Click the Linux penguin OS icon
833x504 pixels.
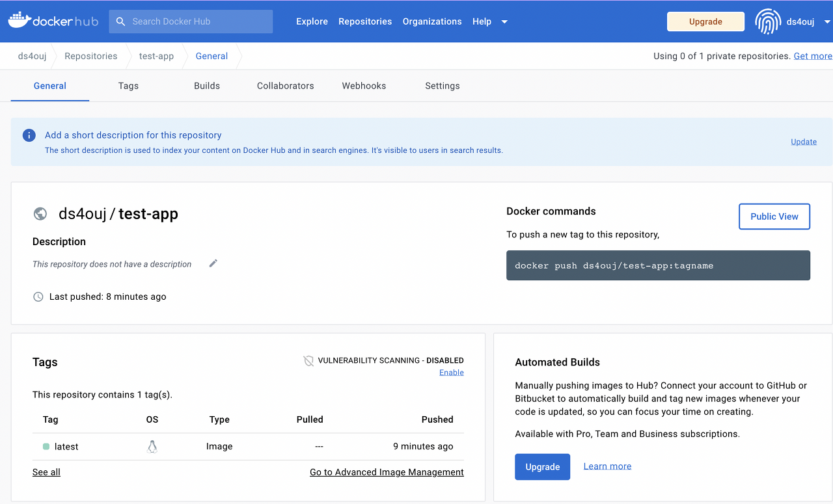[x=152, y=446]
